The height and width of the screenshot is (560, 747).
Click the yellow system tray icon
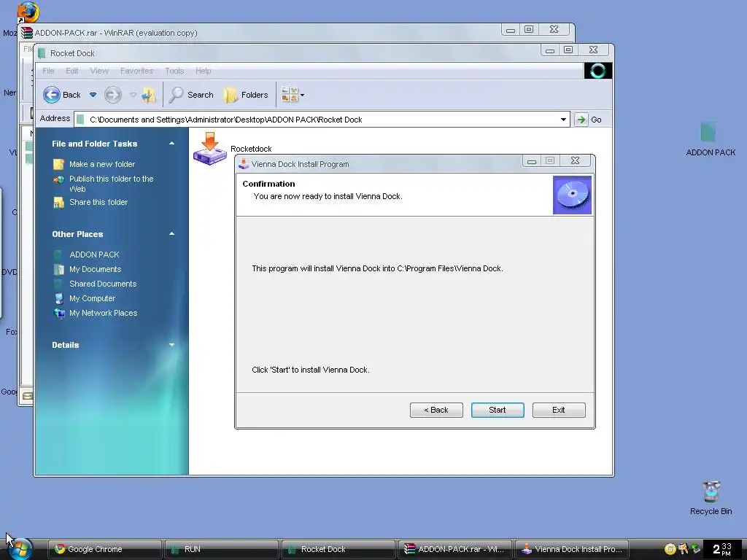click(x=670, y=549)
